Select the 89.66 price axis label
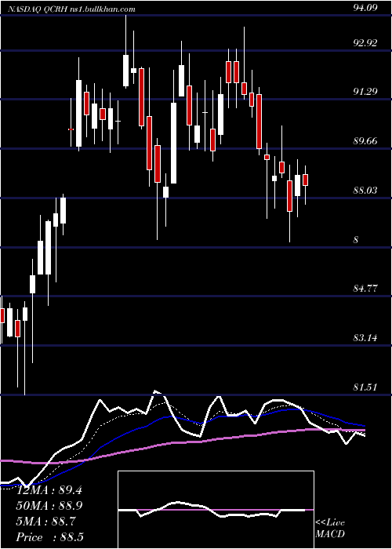Viewport: 392px width, 549px height. pos(365,141)
